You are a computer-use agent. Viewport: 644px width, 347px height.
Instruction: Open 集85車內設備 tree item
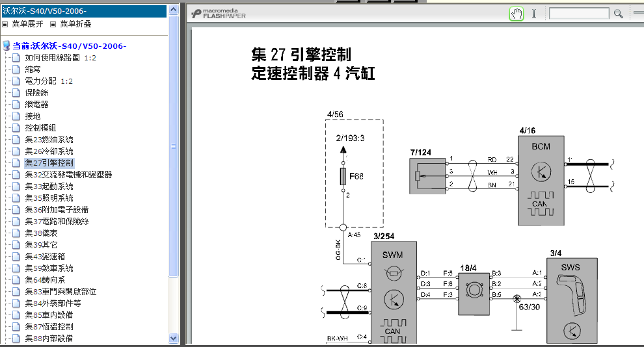click(x=49, y=315)
